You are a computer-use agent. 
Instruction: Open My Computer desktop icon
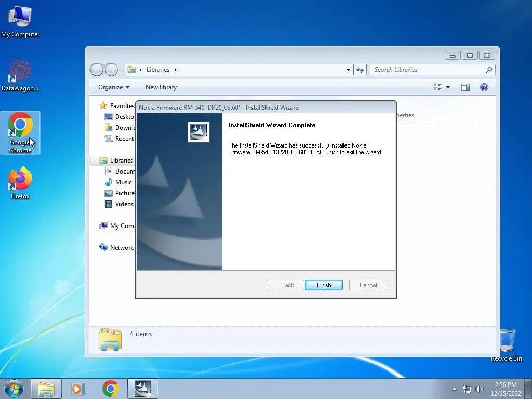(20, 22)
